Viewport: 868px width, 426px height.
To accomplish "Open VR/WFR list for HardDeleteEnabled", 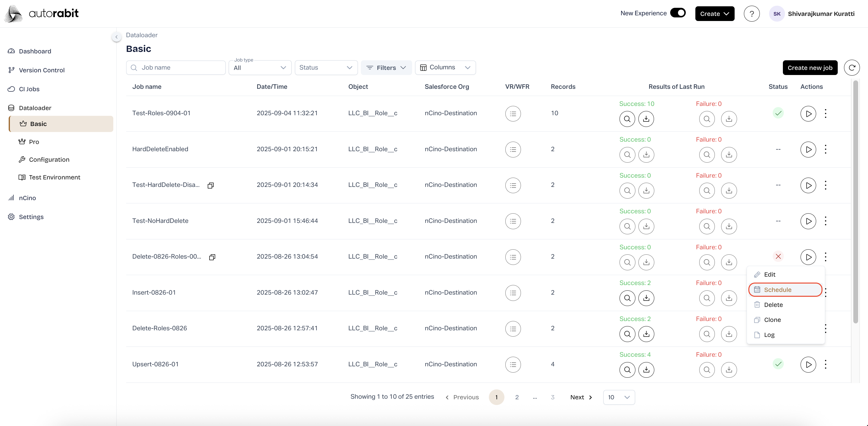I will [x=513, y=149].
